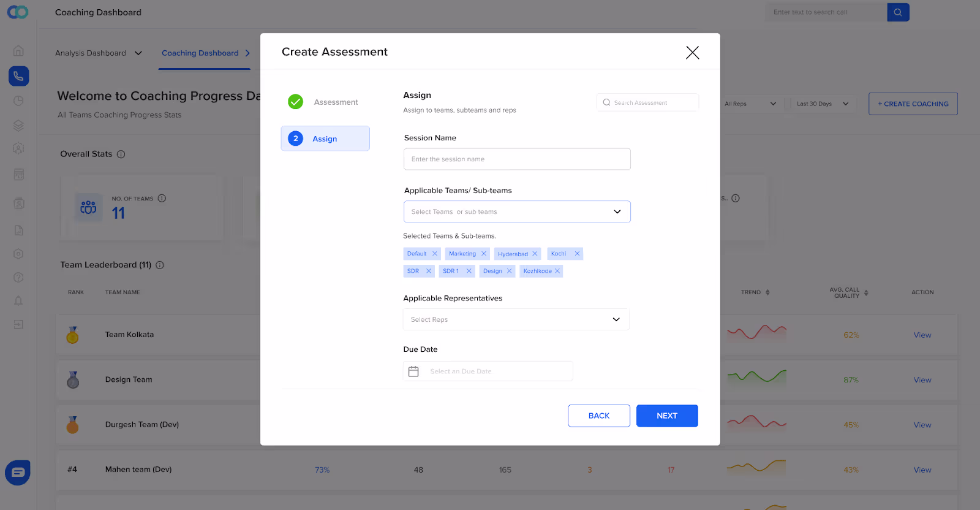Click the info icon beside Team Leaderboard

tap(160, 265)
